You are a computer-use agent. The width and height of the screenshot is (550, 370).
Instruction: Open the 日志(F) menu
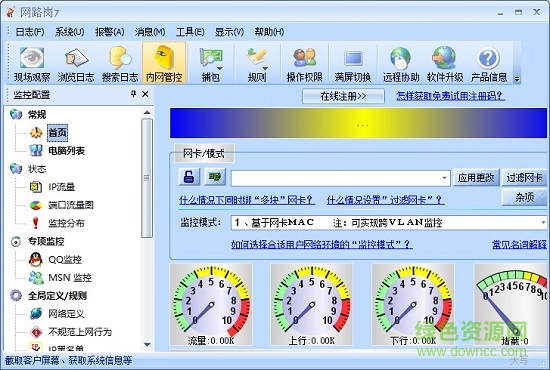(30, 32)
